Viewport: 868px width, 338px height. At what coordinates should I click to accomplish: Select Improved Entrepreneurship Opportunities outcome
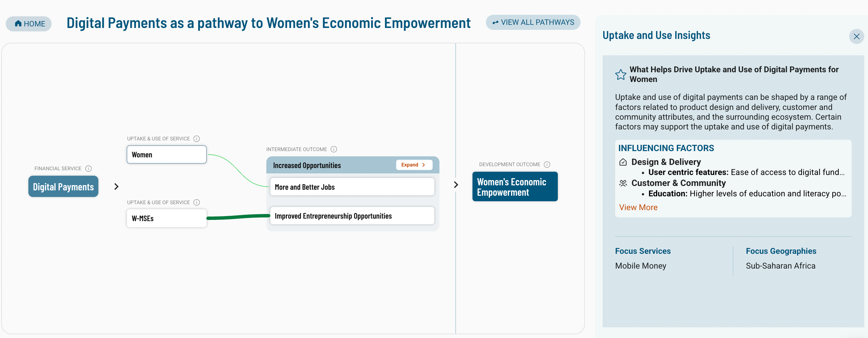352,216
